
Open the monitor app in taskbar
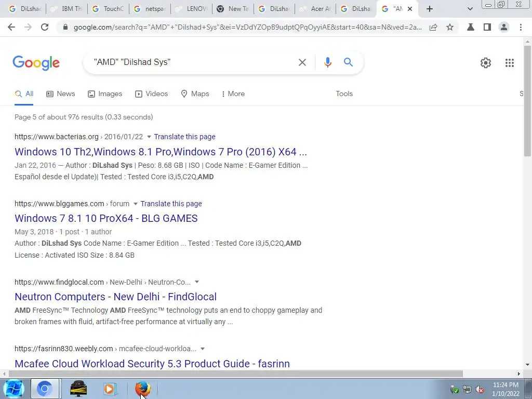click(x=78, y=389)
